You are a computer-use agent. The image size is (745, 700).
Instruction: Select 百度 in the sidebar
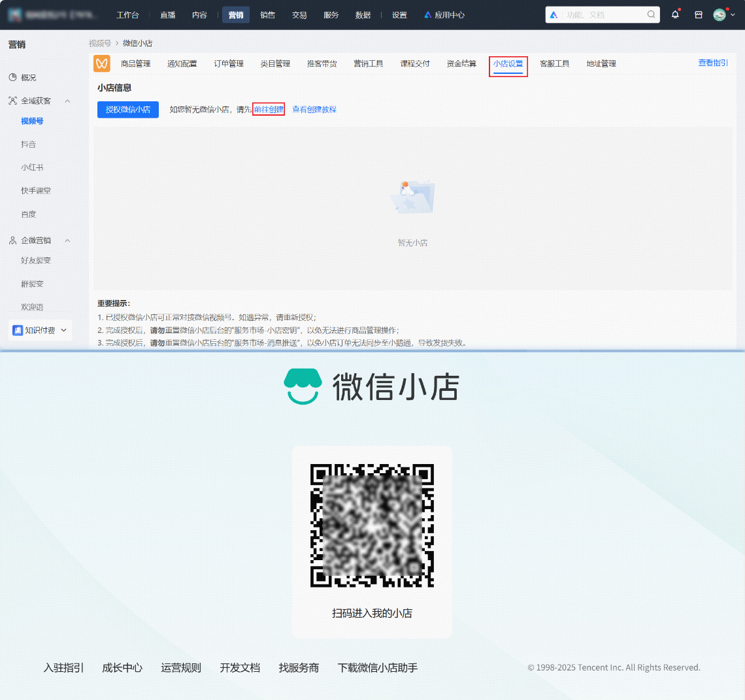(x=28, y=214)
